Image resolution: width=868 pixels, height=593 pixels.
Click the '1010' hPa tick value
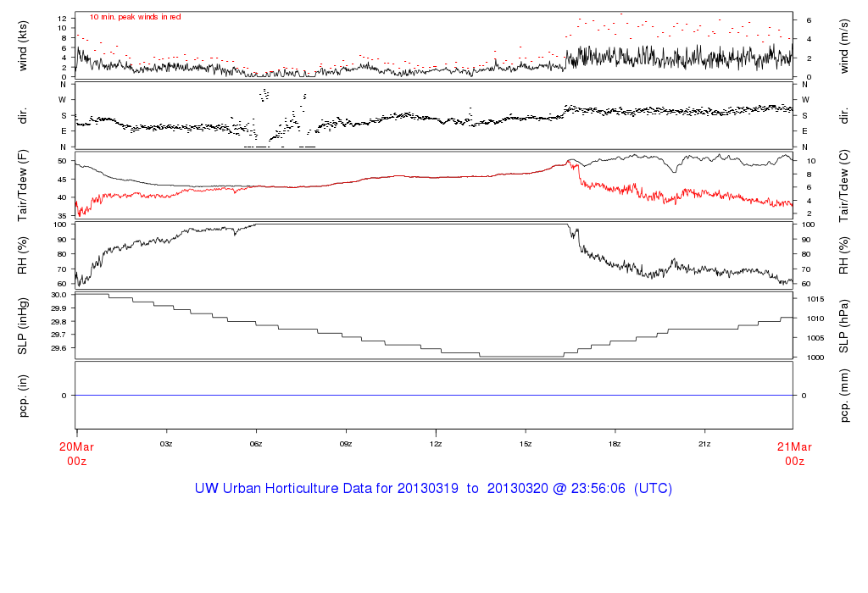point(815,319)
